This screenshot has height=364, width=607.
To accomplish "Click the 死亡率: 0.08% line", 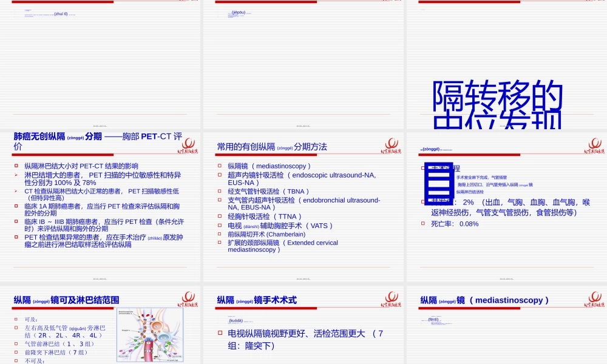I will 455,224.
